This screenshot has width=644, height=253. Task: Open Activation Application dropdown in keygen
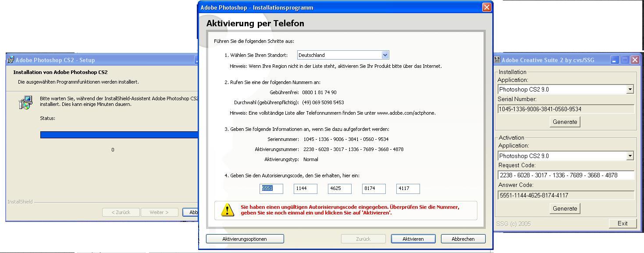point(630,156)
